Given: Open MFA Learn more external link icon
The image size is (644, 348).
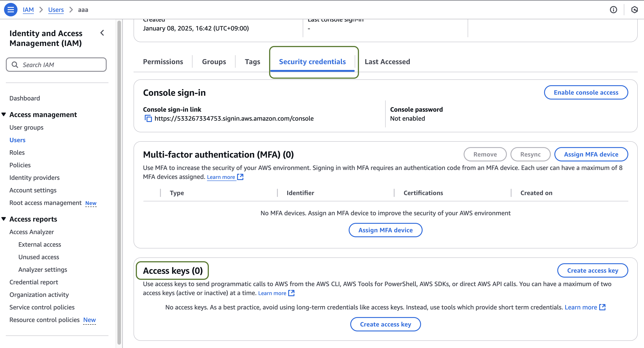Looking at the screenshot, I should pyautogui.click(x=240, y=177).
